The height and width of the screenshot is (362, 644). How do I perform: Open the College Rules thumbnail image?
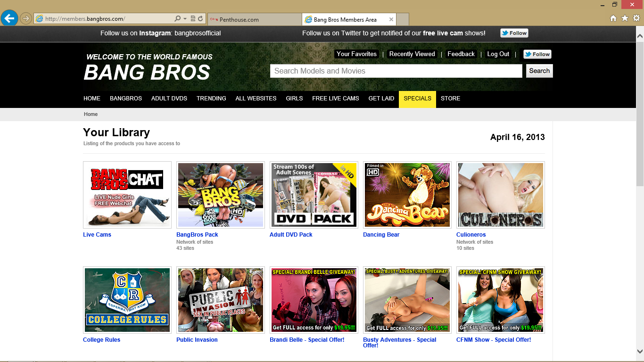click(127, 300)
